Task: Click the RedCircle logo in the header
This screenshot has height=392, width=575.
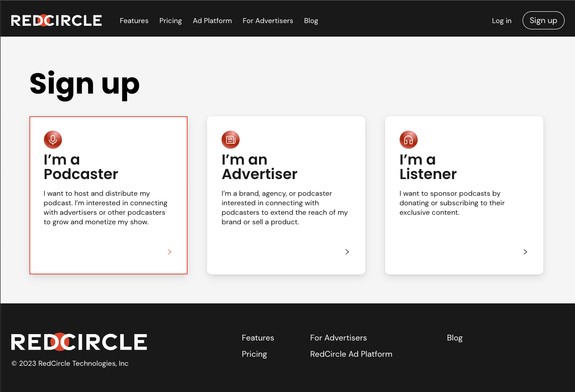Action: pyautogui.click(x=57, y=20)
